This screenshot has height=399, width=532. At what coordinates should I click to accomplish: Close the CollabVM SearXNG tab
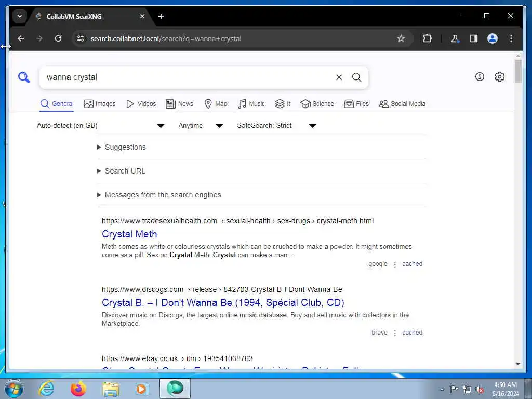[142, 16]
